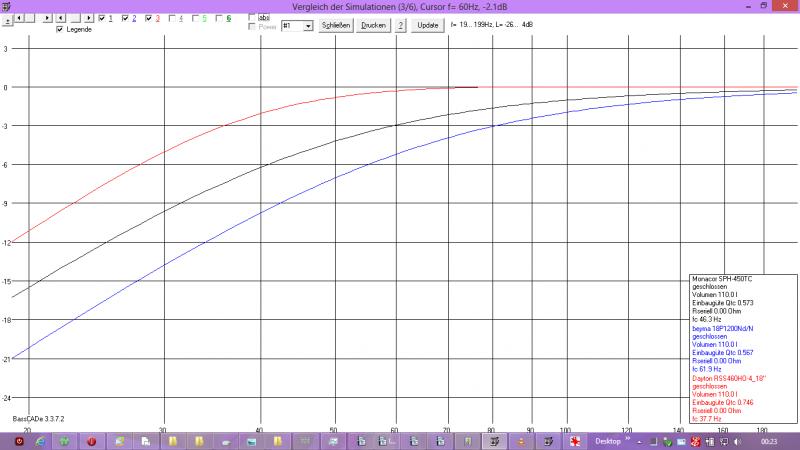Click red shield icon on taskbar

tap(19, 441)
